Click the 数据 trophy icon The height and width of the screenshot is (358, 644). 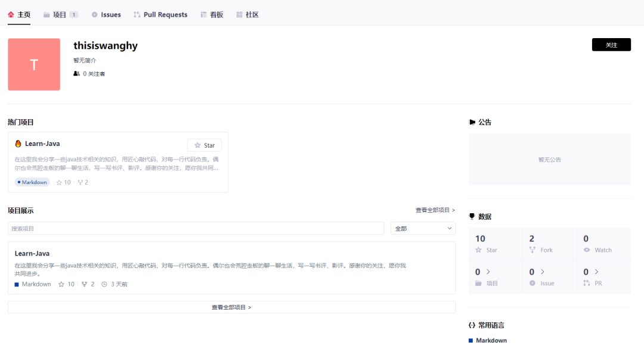pos(472,216)
